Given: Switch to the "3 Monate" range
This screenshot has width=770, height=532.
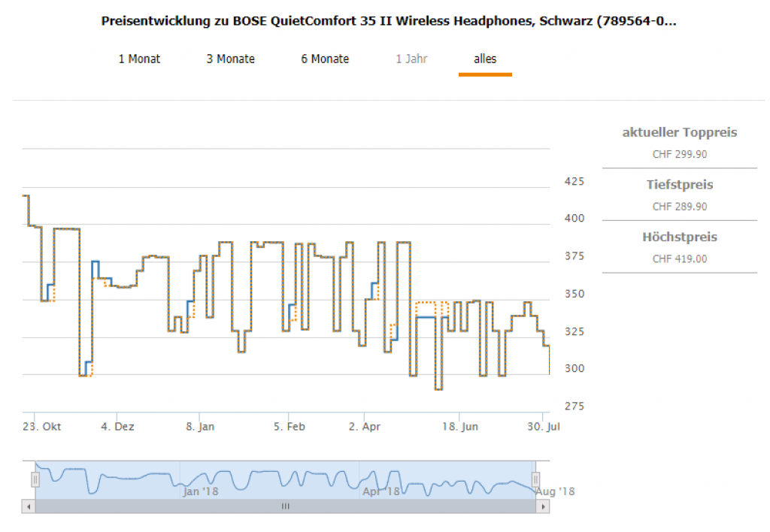Looking at the screenshot, I should tap(231, 59).
